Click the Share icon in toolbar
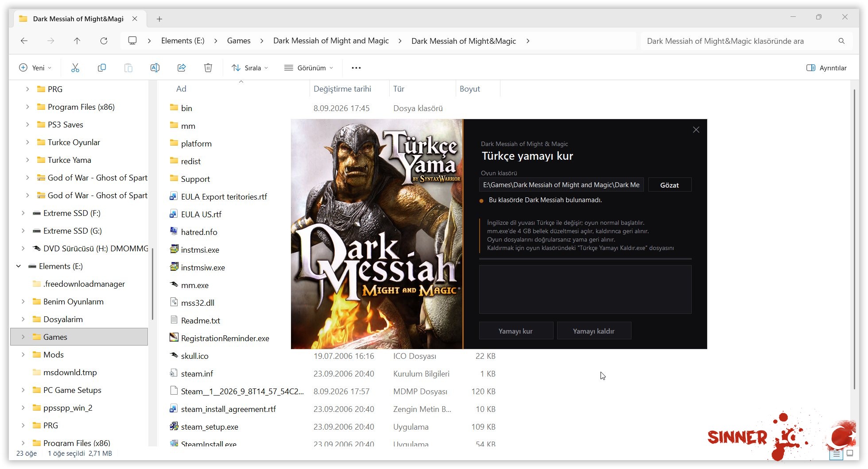Viewport: 868px width, 469px height. coord(182,68)
